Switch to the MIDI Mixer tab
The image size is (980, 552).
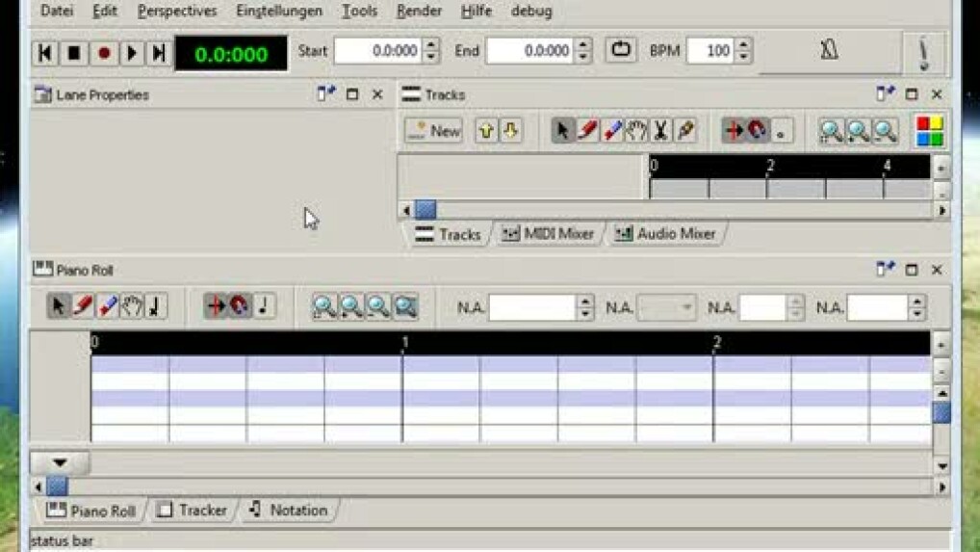click(547, 234)
